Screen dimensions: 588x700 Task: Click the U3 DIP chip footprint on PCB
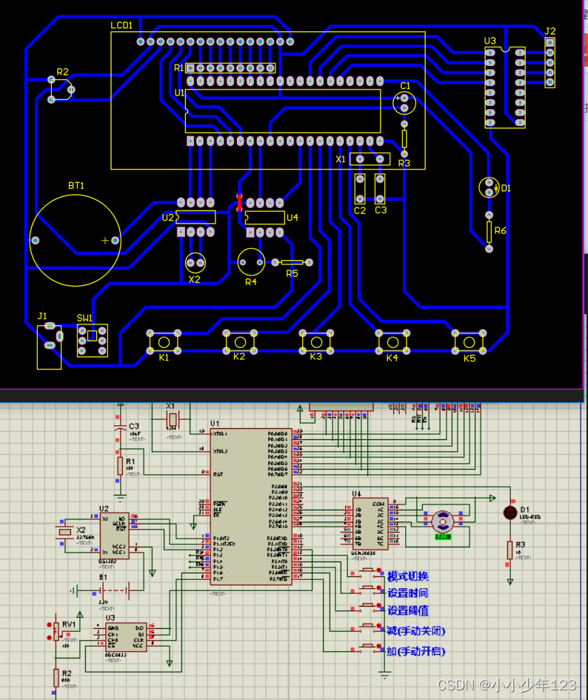point(505,87)
